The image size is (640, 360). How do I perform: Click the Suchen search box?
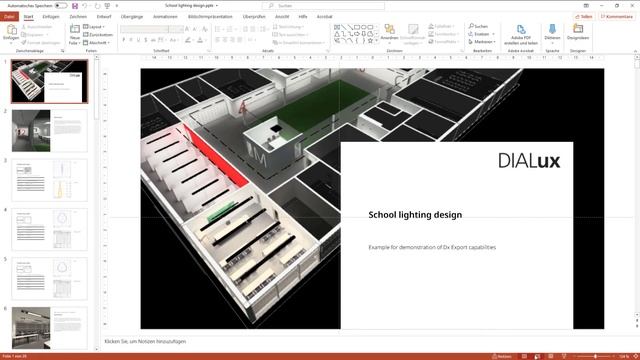coord(323,6)
